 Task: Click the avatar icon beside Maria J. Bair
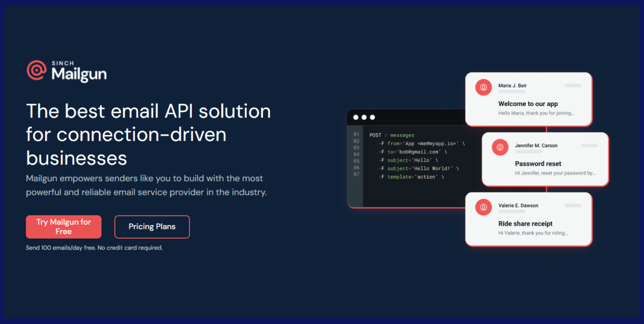pos(484,87)
